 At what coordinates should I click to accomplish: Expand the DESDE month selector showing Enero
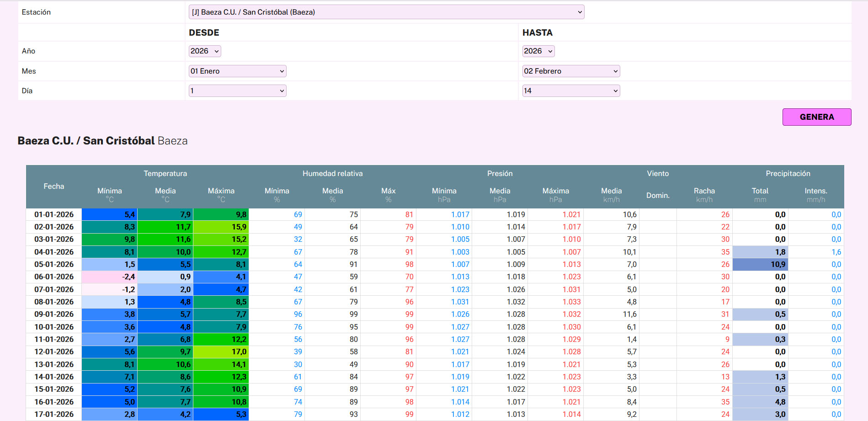(x=237, y=71)
